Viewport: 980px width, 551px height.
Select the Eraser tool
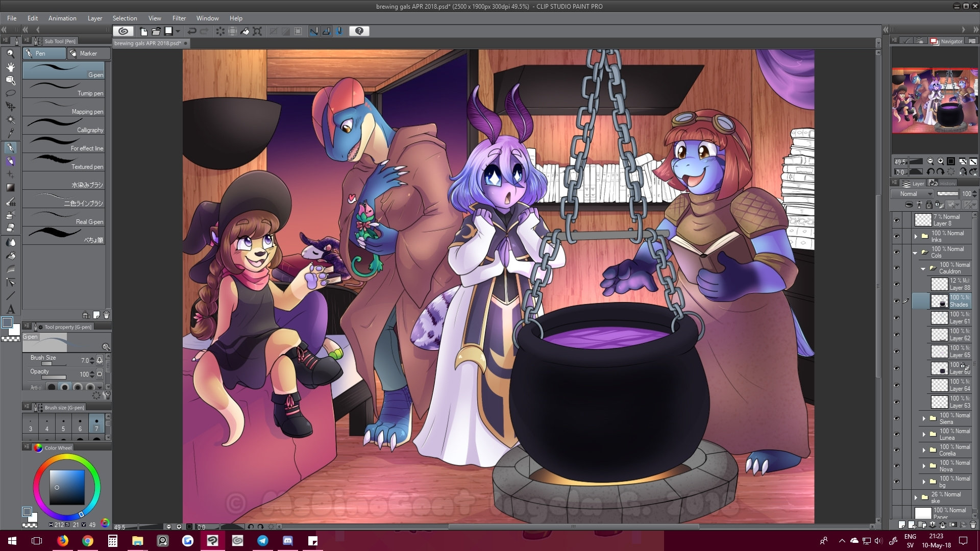[x=10, y=228]
